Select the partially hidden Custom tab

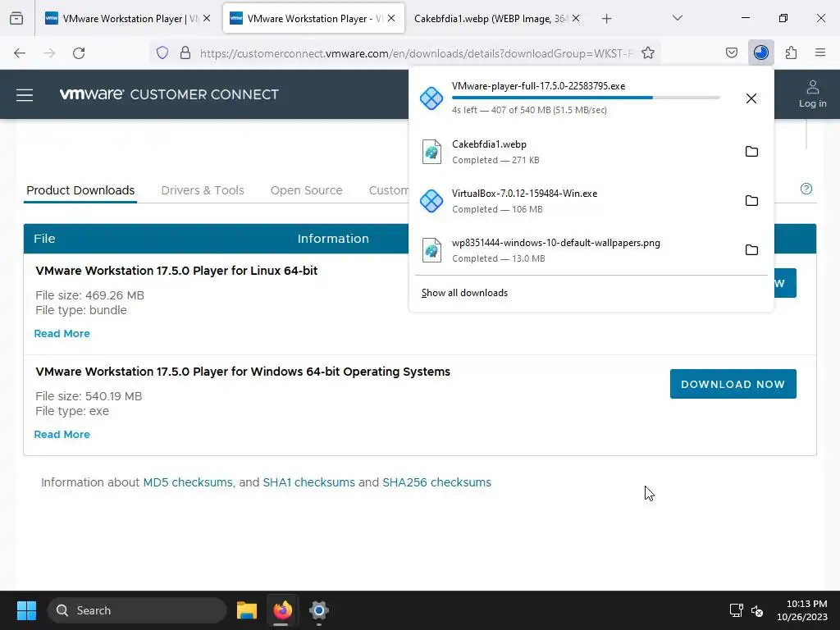pos(388,190)
